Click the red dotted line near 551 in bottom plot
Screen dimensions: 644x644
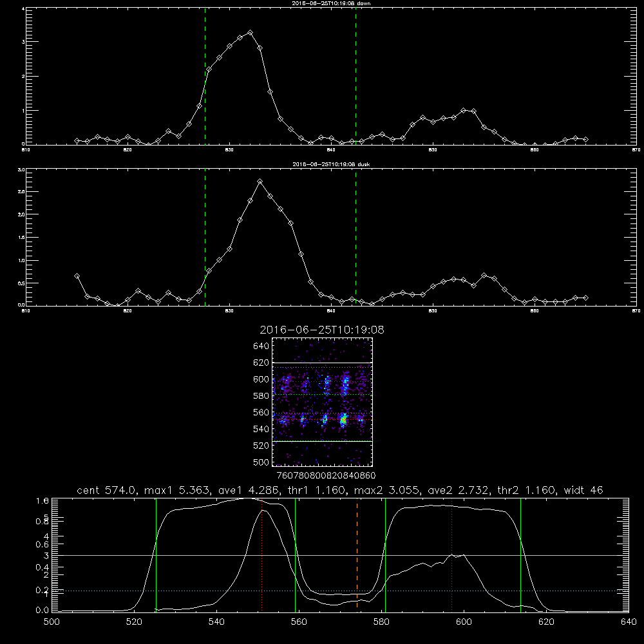click(x=261, y=554)
